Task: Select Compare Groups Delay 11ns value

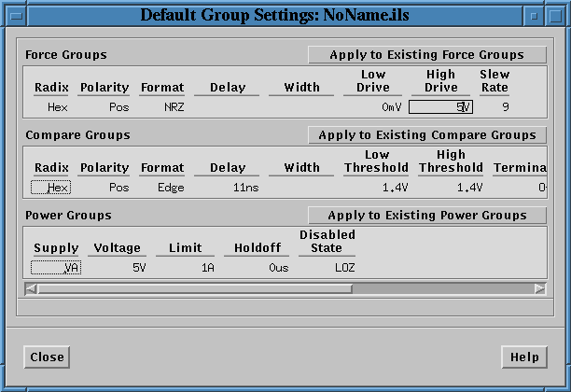Action: 245,188
